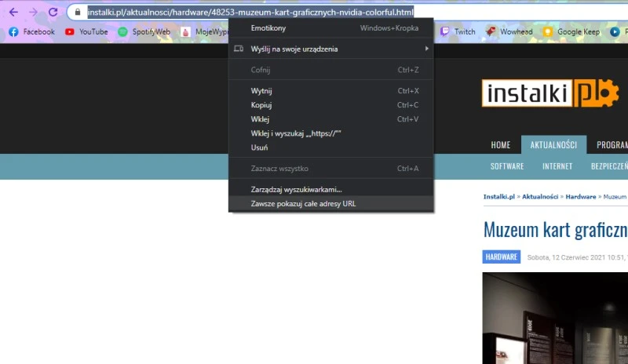Image resolution: width=628 pixels, height=364 pixels.
Task: Expand the Wyślij na swoje urządzenia submenu arrow
Action: tap(426, 49)
